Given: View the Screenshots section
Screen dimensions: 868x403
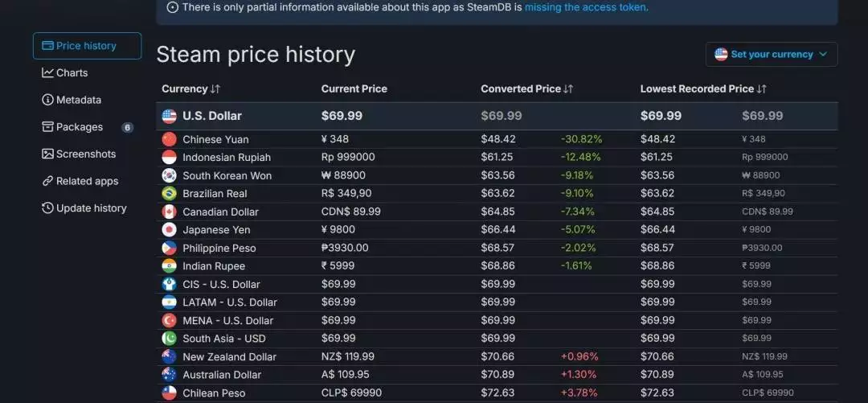Looking at the screenshot, I should 85,154.
